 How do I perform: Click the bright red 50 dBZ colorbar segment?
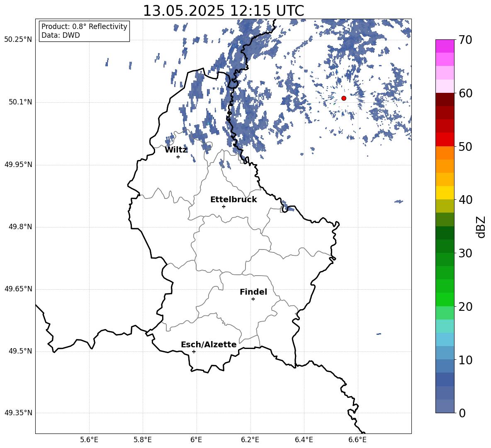(445, 140)
